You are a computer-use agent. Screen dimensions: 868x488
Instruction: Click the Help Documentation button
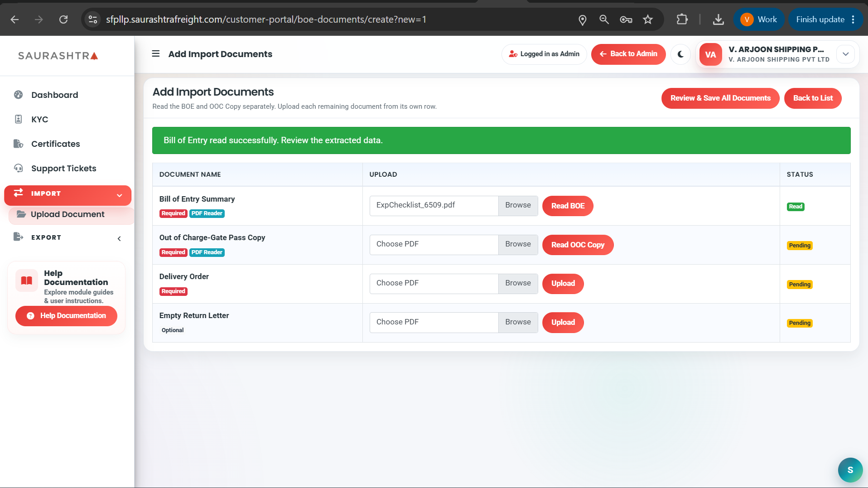[x=66, y=315]
